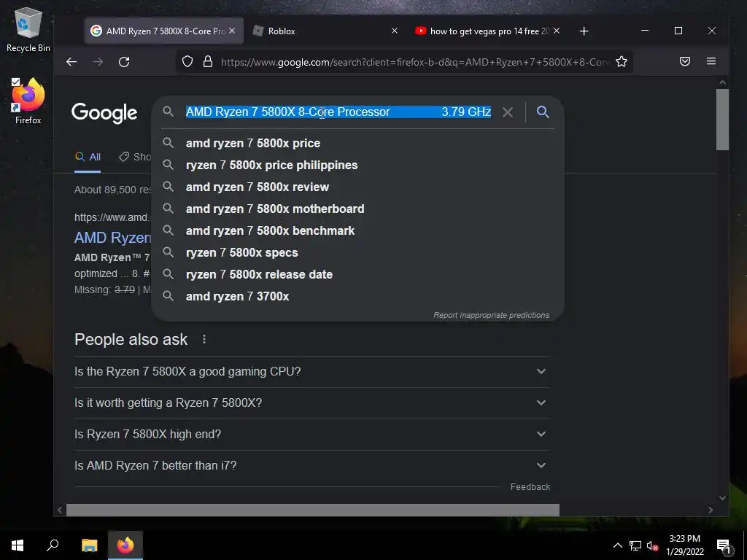Clear the search box with the X icon
747x560 pixels.
pos(508,112)
